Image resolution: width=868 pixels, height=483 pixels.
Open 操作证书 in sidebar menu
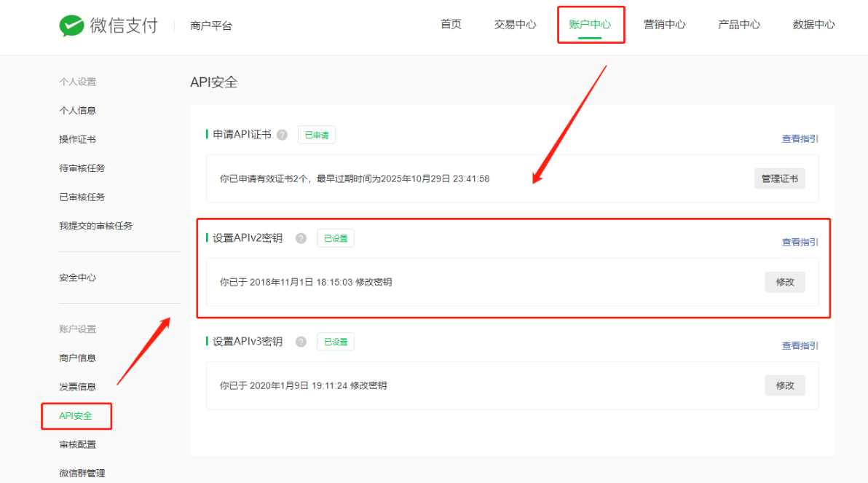click(77, 139)
